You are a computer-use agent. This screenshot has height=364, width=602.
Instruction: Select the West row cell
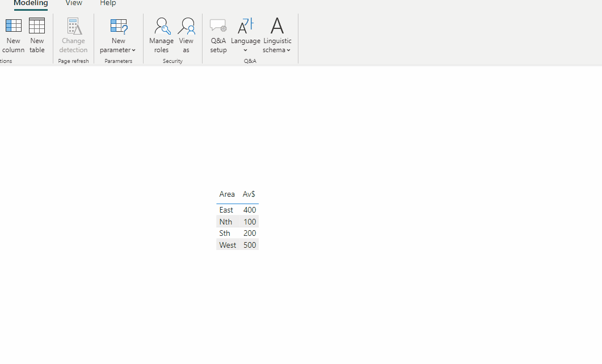[228, 245]
